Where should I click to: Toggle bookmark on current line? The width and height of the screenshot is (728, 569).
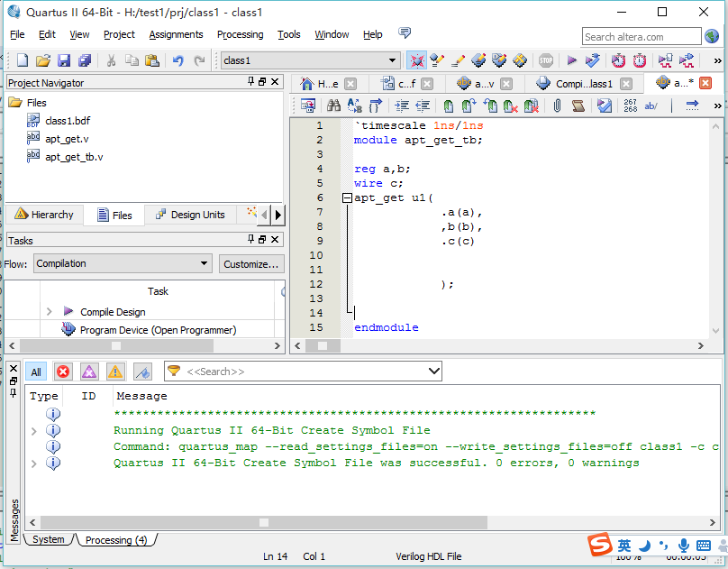(x=449, y=106)
